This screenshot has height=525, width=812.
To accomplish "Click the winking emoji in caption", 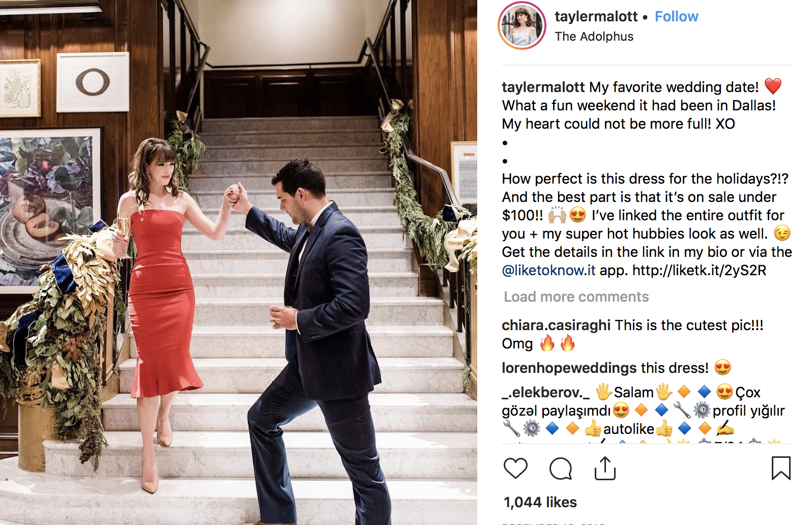I will pos(782,234).
